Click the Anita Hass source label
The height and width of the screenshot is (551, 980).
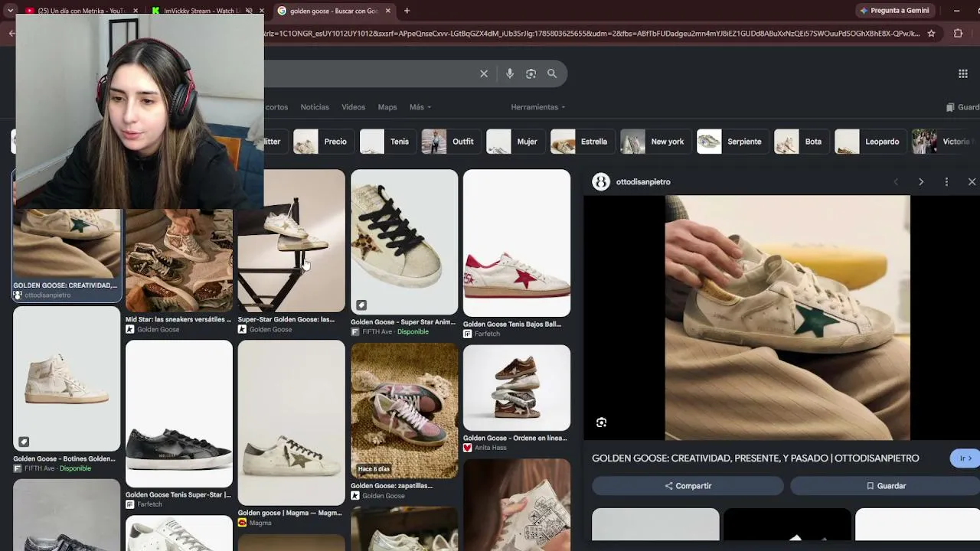(491, 448)
